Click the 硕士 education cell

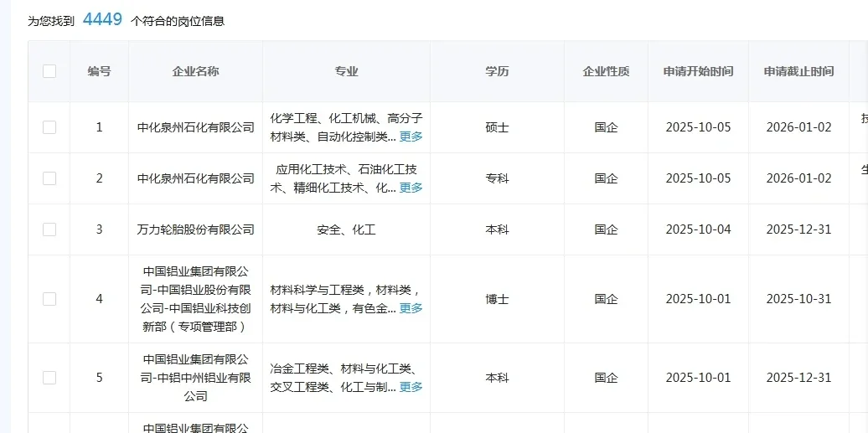[497, 127]
